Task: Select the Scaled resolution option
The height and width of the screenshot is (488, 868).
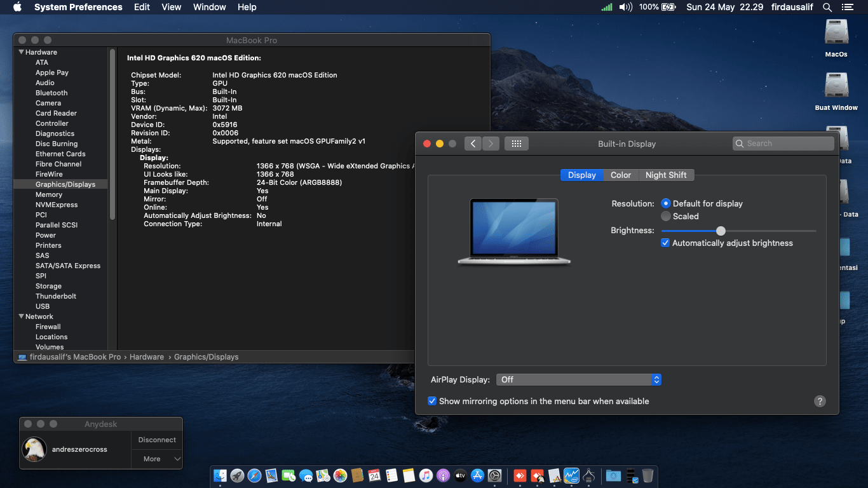Action: (665, 215)
